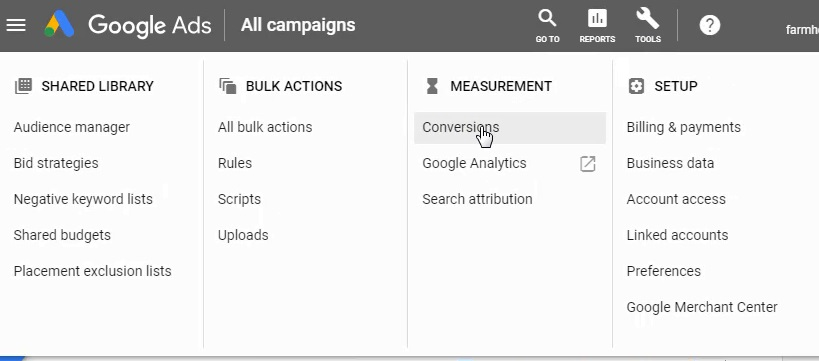Select Search attribution
Screen dimensions: 819x361
(x=477, y=200)
